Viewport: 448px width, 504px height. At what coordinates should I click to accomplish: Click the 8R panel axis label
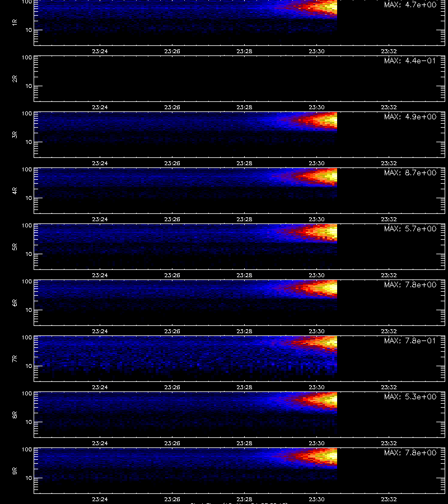15,414
